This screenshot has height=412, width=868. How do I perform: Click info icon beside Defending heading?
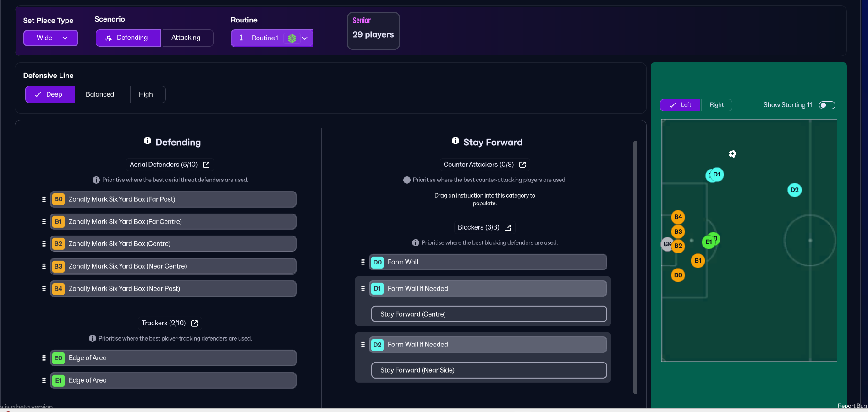[x=148, y=141]
